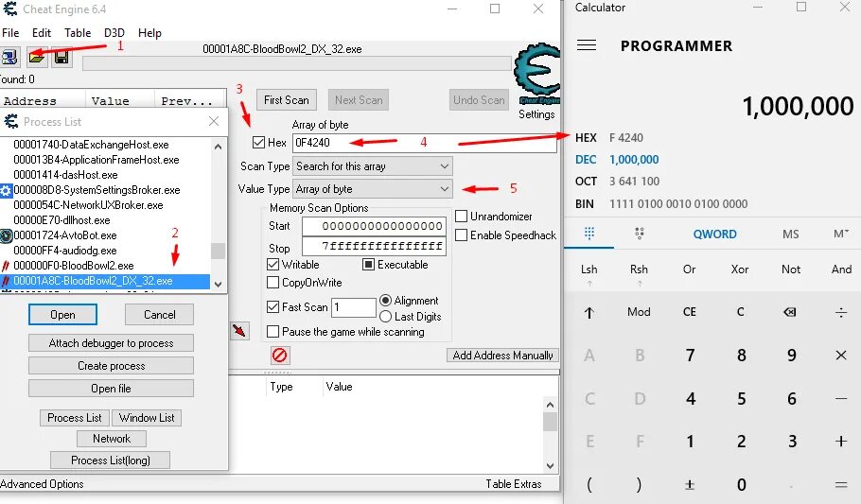Close the Process List dialog
This screenshot has width=861, height=504.
214,121
